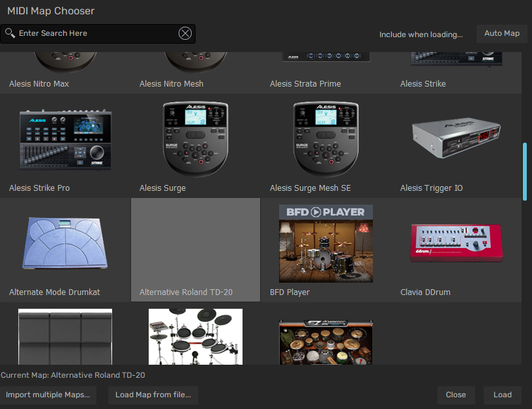Select the Alesis Strike Pro module image
Image resolution: width=532 pixels, height=409 pixels.
65,140
